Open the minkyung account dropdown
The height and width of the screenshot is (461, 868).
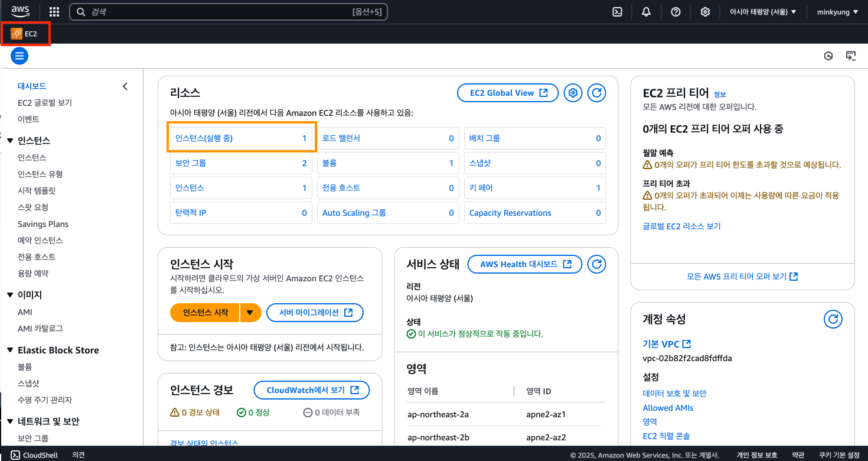point(837,12)
